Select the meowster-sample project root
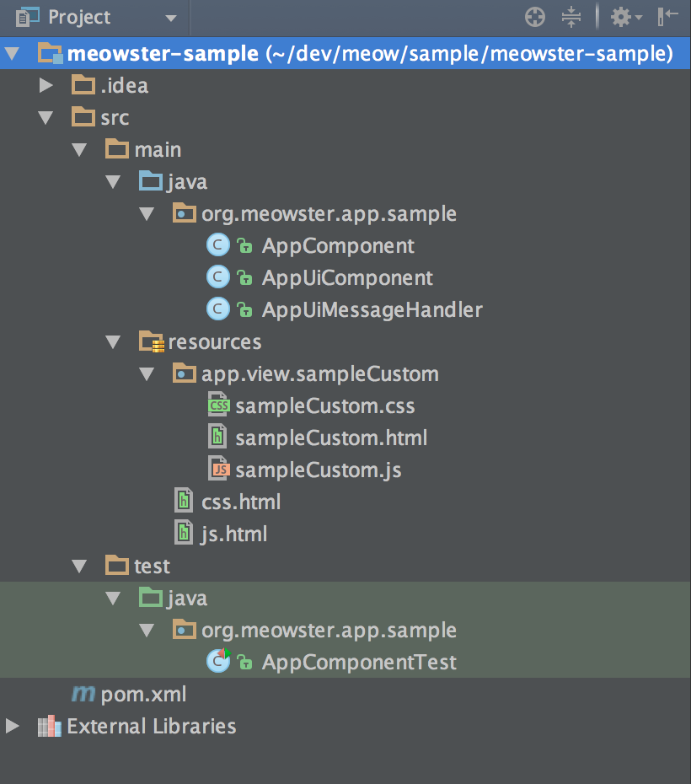 (x=162, y=54)
